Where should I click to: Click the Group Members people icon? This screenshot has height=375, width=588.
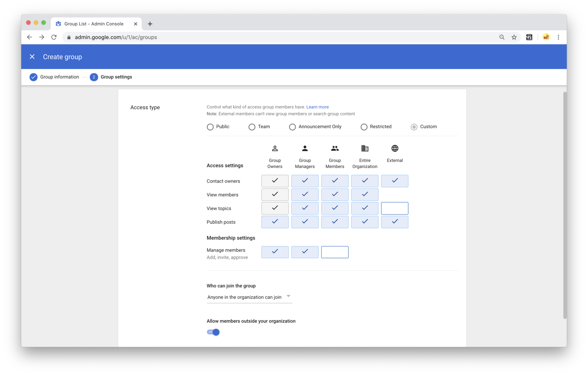pos(335,148)
